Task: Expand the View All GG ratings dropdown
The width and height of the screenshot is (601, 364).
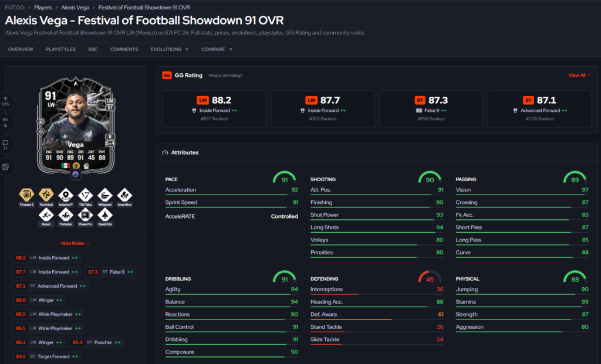Action: pos(579,76)
